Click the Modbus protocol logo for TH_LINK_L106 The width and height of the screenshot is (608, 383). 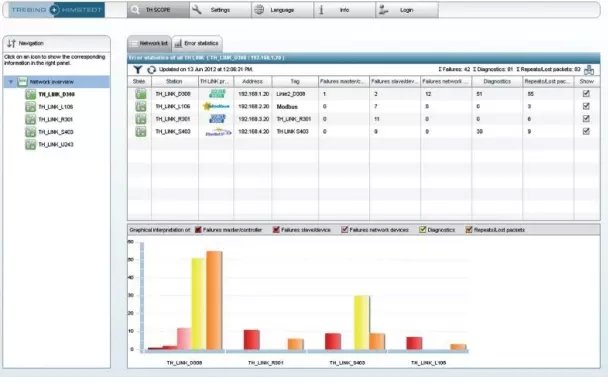216,106
